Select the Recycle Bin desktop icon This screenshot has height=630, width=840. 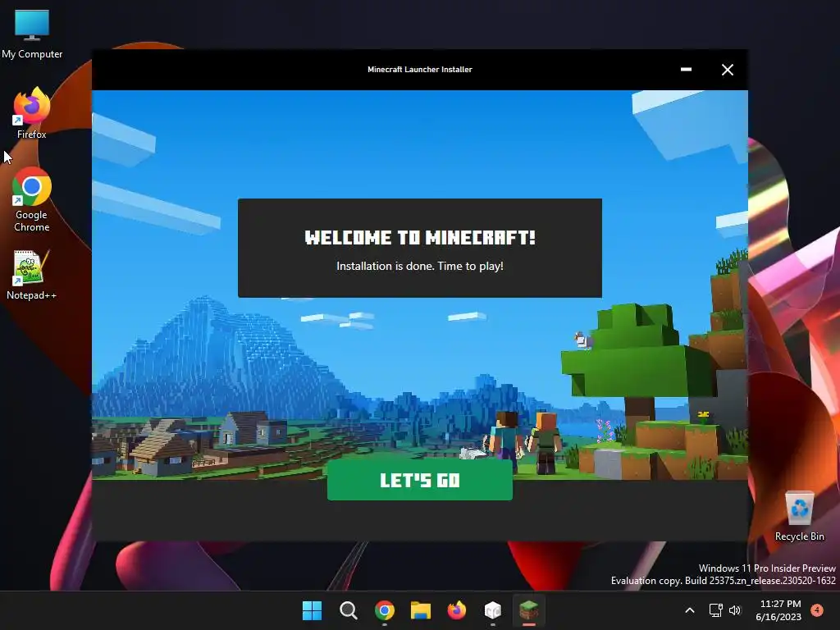click(x=799, y=516)
